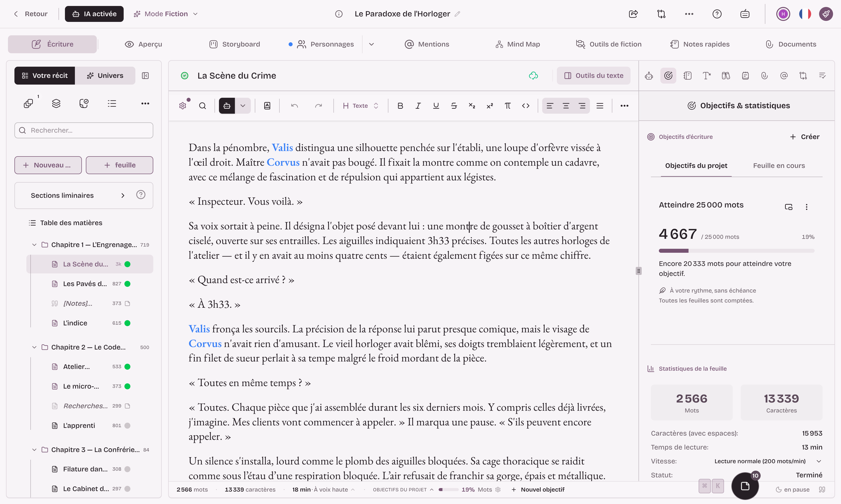Image resolution: width=841 pixels, height=504 pixels.
Task: Open the calendar icon in right panel
Action: (745, 76)
